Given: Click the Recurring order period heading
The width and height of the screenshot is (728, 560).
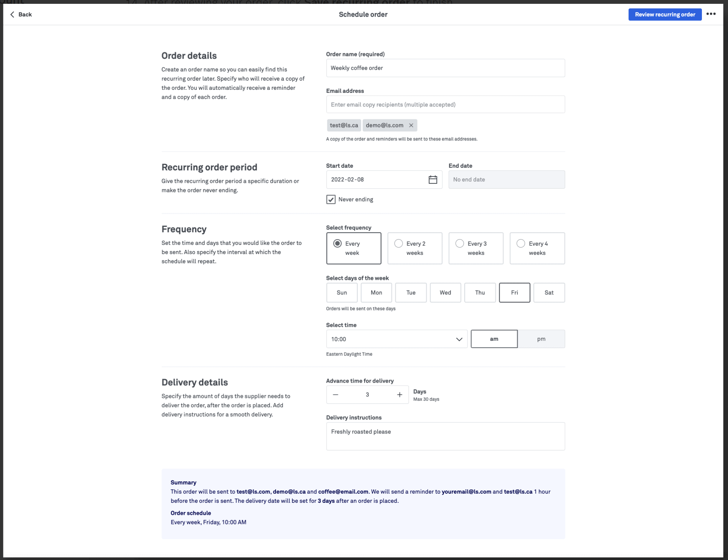Looking at the screenshot, I should 210,168.
